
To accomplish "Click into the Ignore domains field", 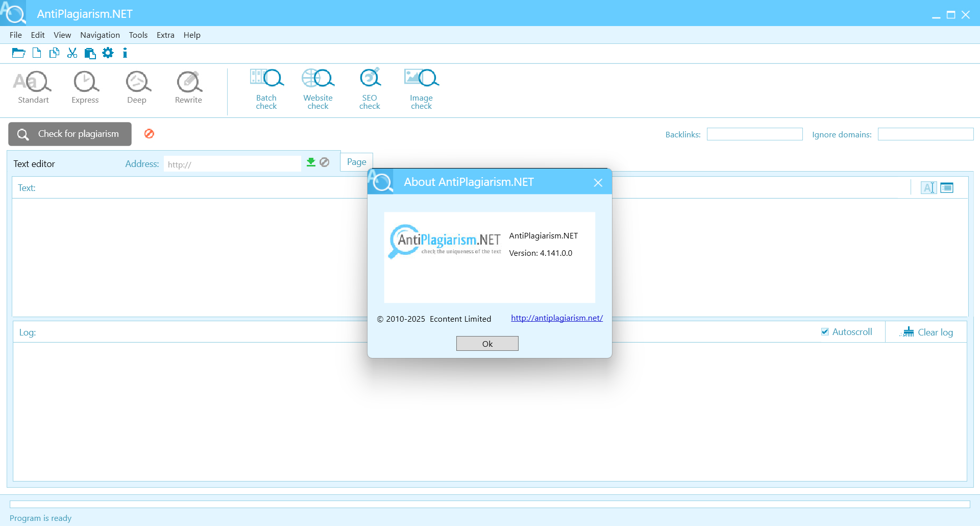I will coord(925,134).
